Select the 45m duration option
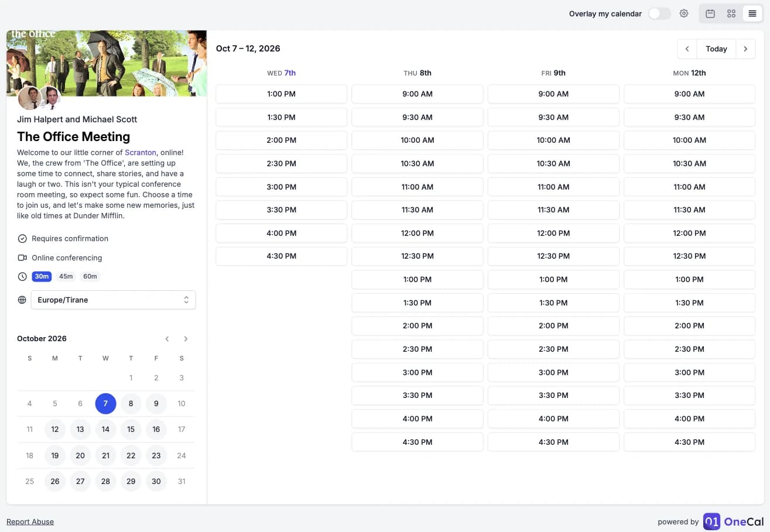Image resolution: width=770 pixels, height=532 pixels. point(66,277)
